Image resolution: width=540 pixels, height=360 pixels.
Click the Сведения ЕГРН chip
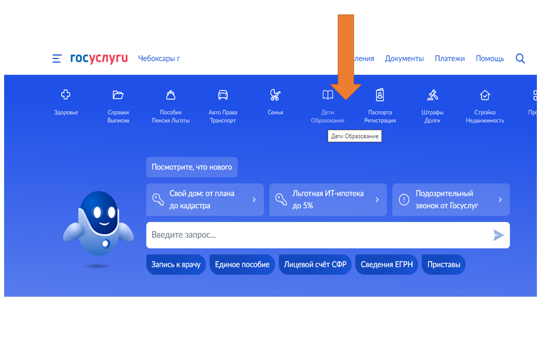click(386, 265)
